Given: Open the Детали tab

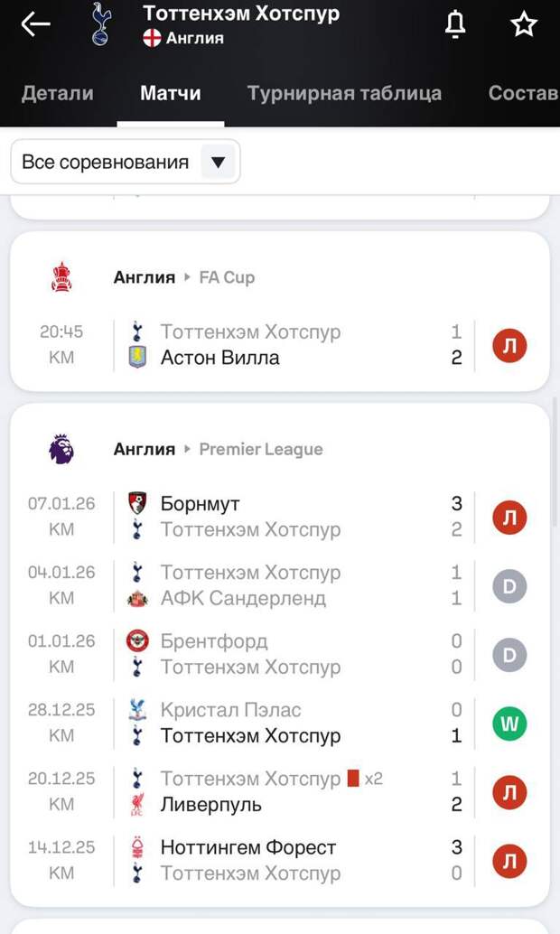Looking at the screenshot, I should click(57, 93).
